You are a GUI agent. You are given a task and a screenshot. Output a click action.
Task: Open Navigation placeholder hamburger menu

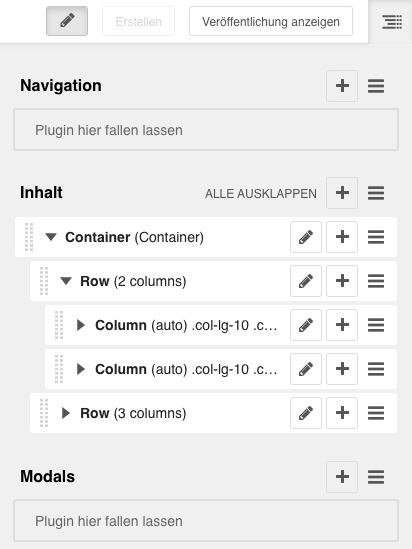point(376,86)
